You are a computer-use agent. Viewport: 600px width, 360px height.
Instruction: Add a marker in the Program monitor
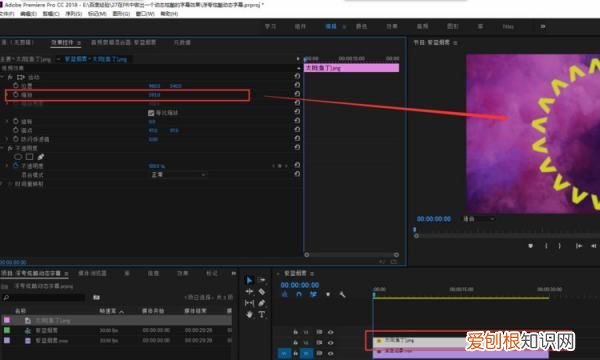coord(530,246)
